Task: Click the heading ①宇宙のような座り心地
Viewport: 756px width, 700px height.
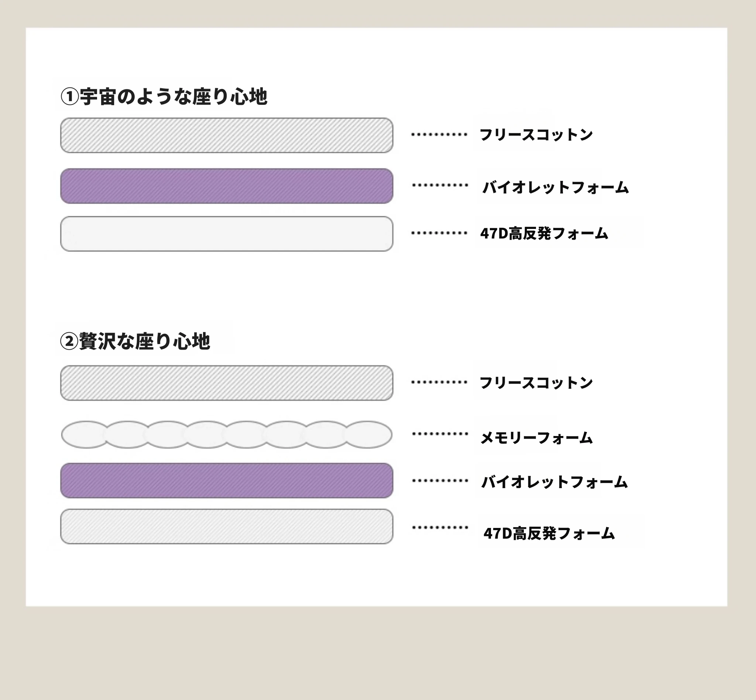Action: [x=164, y=97]
